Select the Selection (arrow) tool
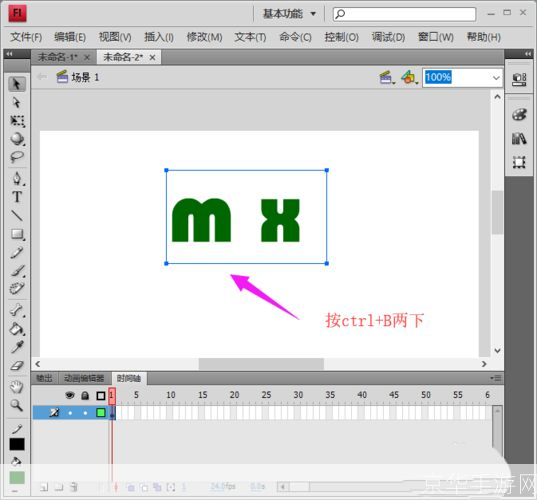The image size is (537, 500). [16, 84]
